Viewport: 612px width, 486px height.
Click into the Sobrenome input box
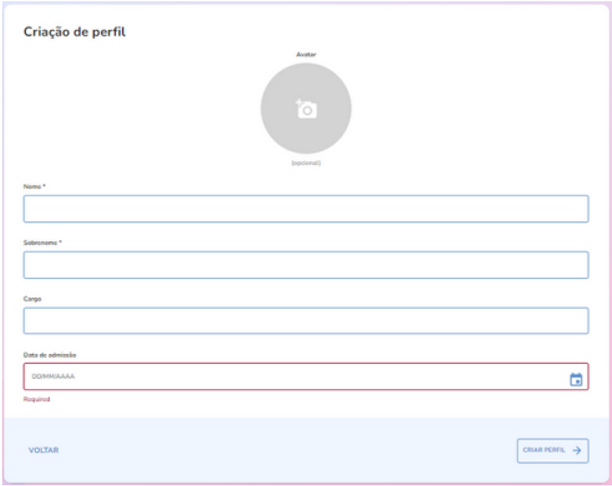(x=305, y=264)
